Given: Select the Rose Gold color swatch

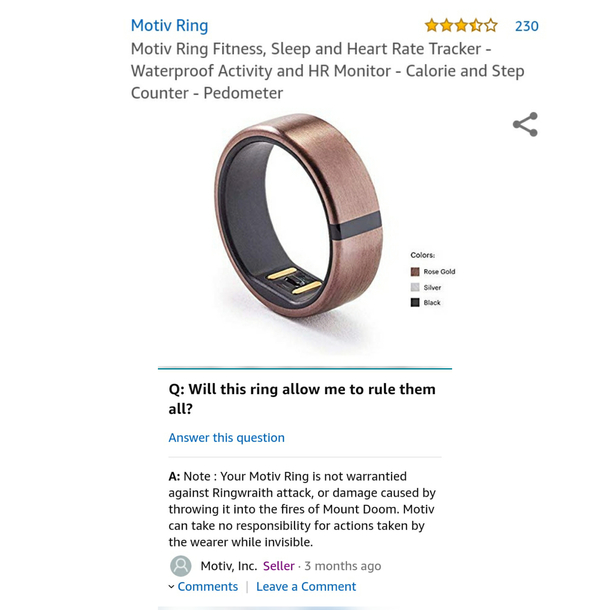Looking at the screenshot, I should pyautogui.click(x=415, y=272).
